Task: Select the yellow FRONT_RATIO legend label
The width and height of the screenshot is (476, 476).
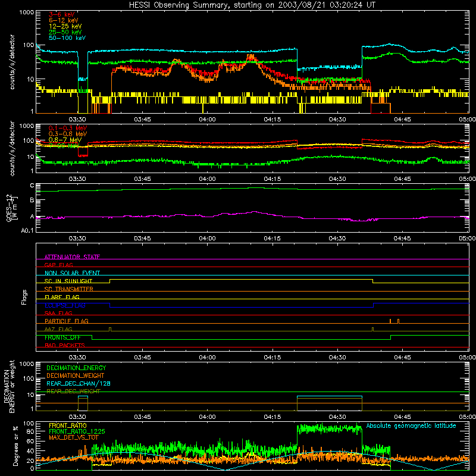Action: 68,425
